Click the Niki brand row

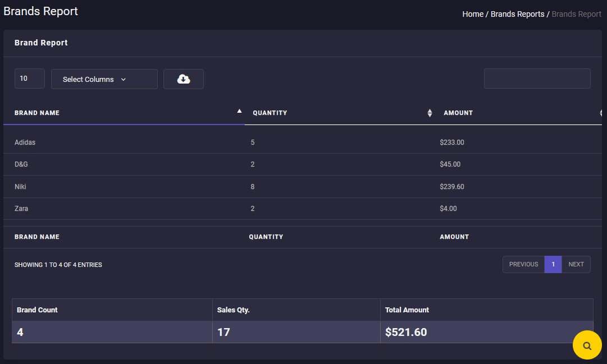point(21,187)
